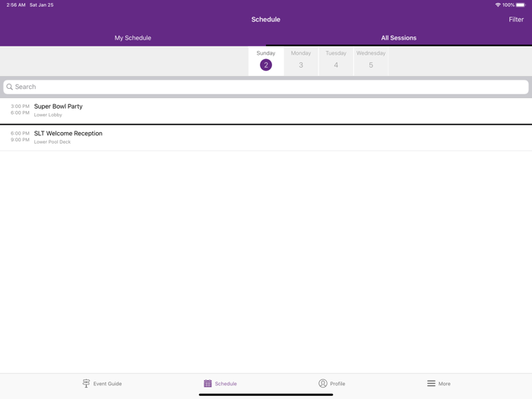Tap the Schedule calendar icon
532x399 pixels.
pyautogui.click(x=207, y=383)
